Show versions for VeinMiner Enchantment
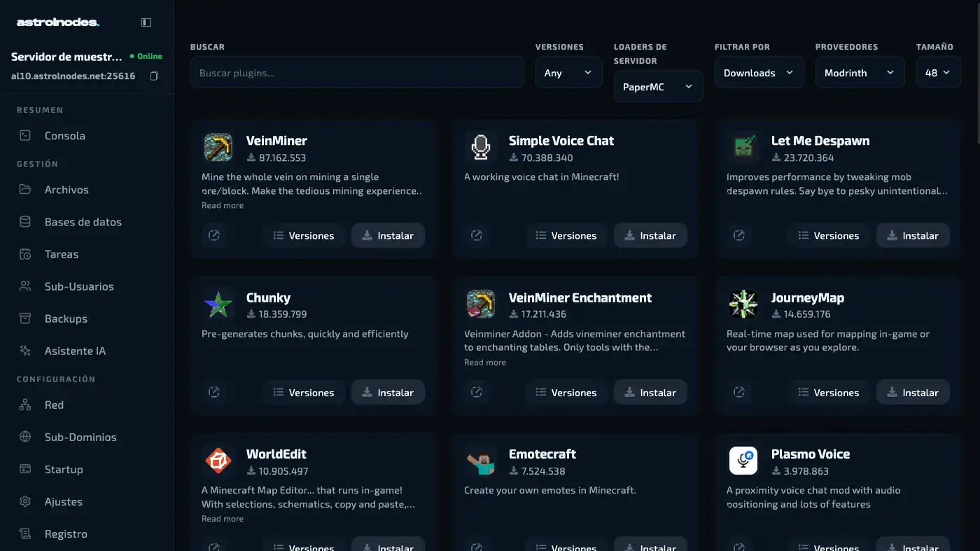980x551 pixels. 566,392
